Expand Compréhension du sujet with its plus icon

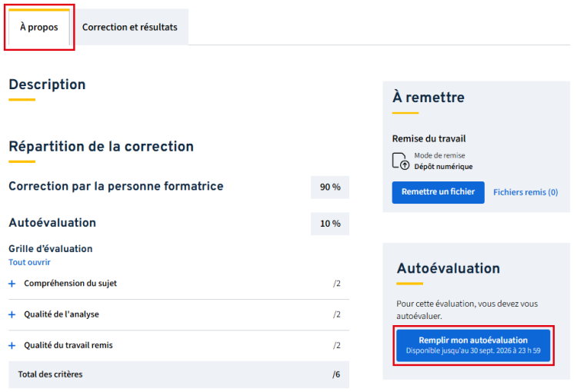coord(12,284)
